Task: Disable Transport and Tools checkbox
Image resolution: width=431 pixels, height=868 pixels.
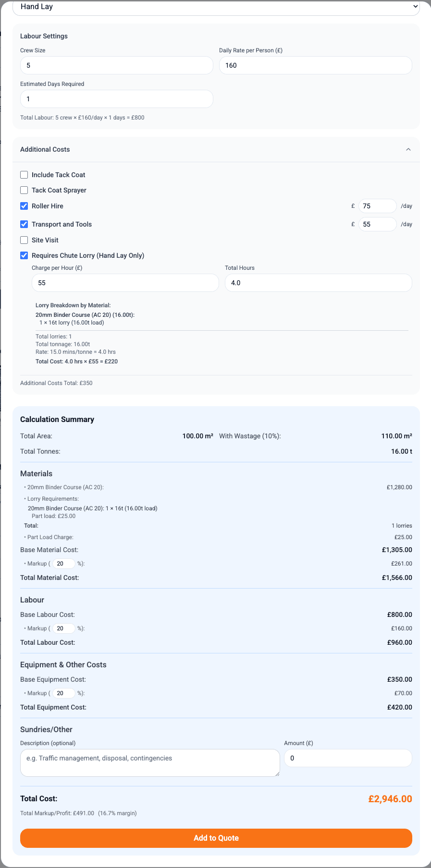Action: click(x=24, y=224)
